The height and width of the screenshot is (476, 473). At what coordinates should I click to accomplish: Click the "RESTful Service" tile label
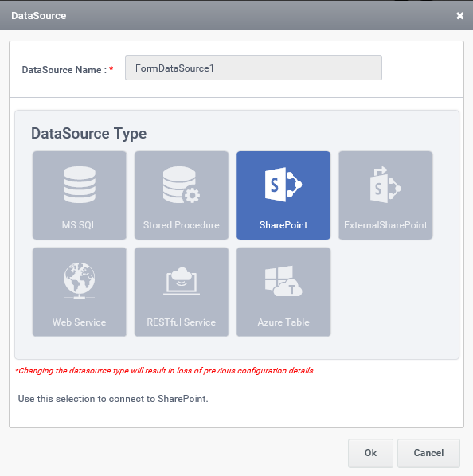pos(182,322)
